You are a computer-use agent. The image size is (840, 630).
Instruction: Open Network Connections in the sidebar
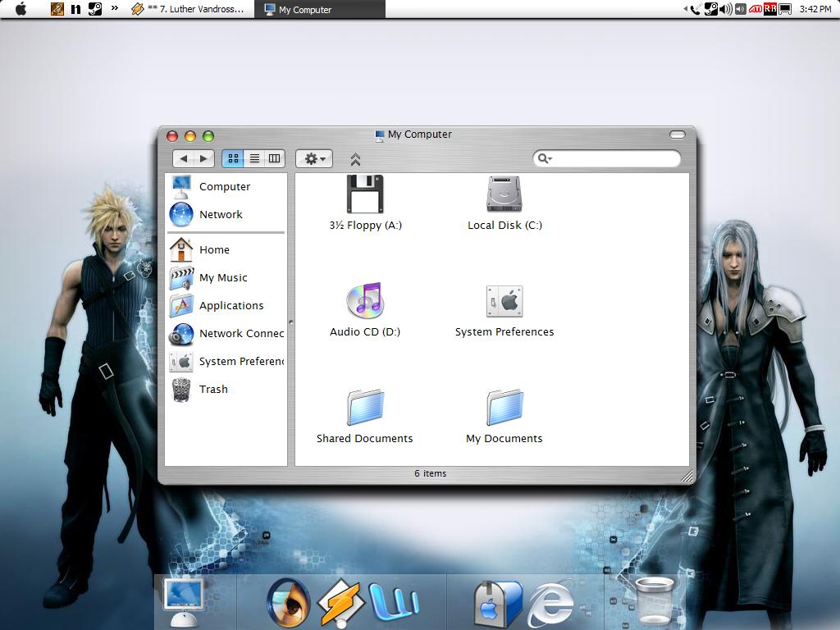[x=226, y=333]
